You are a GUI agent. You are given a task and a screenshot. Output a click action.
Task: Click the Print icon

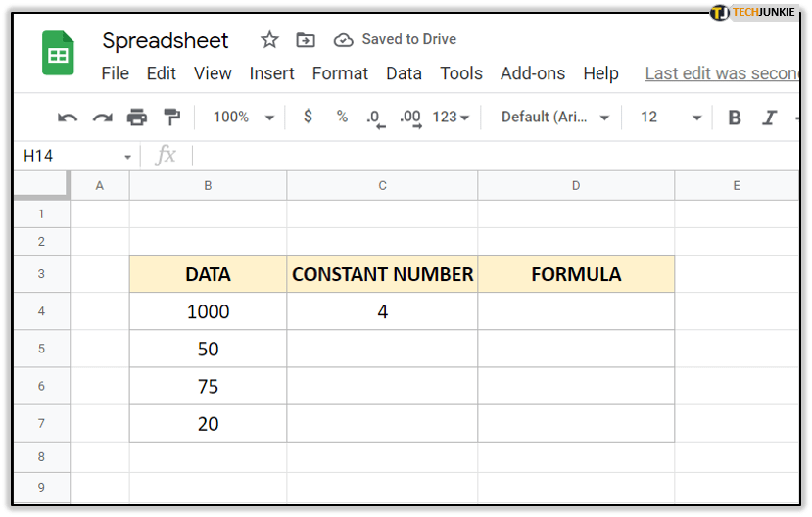click(x=137, y=117)
